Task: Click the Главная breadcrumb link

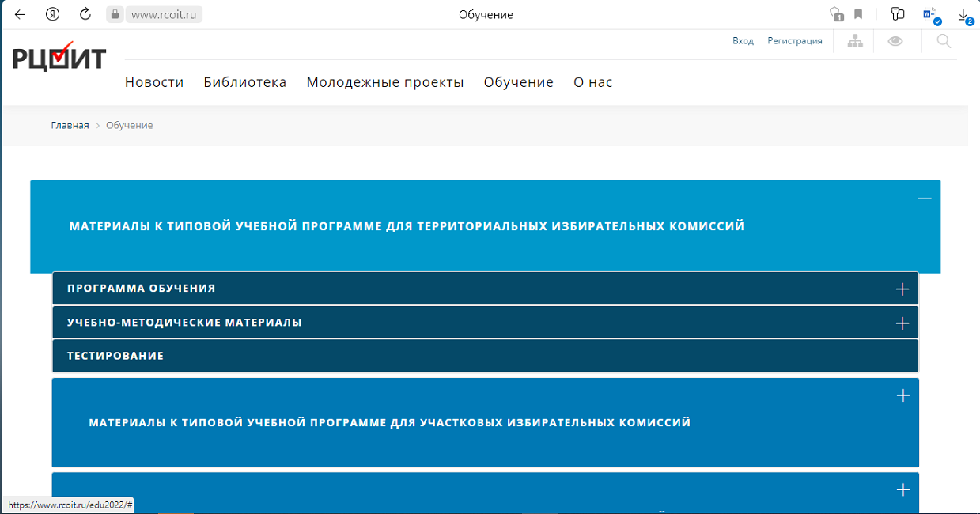Action: (70, 125)
